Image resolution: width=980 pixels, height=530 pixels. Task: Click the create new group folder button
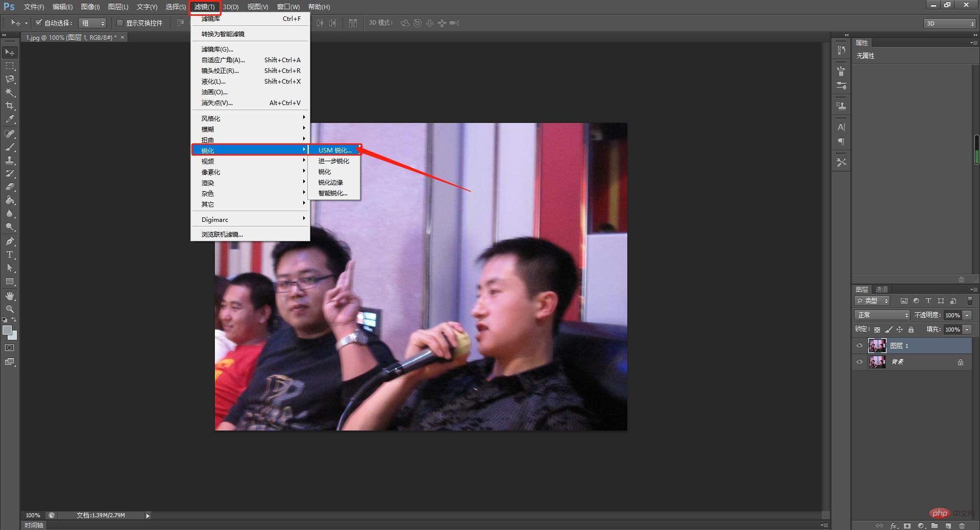(934, 525)
